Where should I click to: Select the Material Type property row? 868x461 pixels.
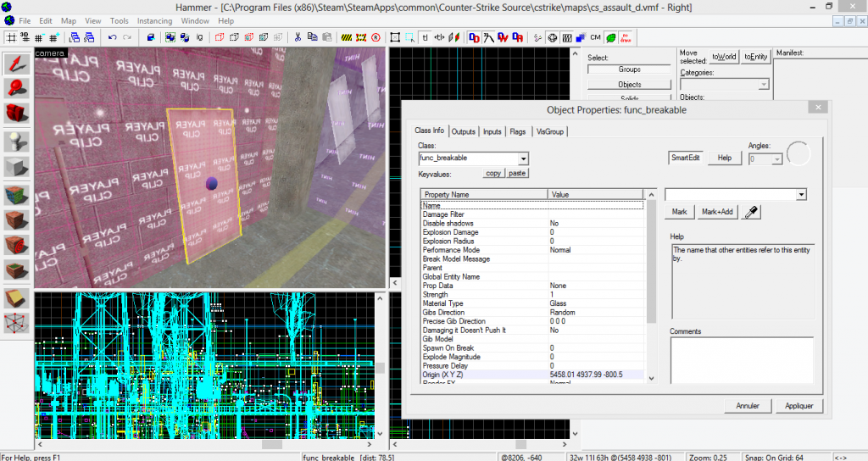pyautogui.click(x=532, y=303)
